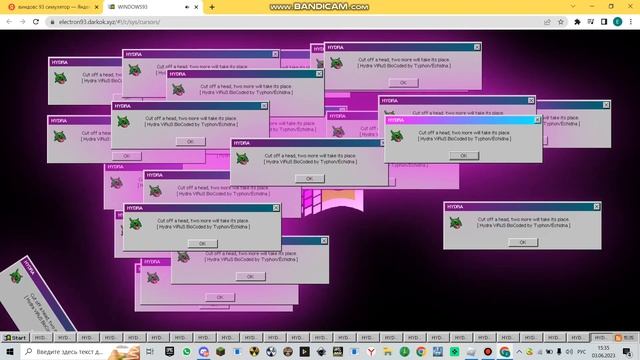
Task: Open the Windows 10 Start menu
Action: [x=10, y=351]
